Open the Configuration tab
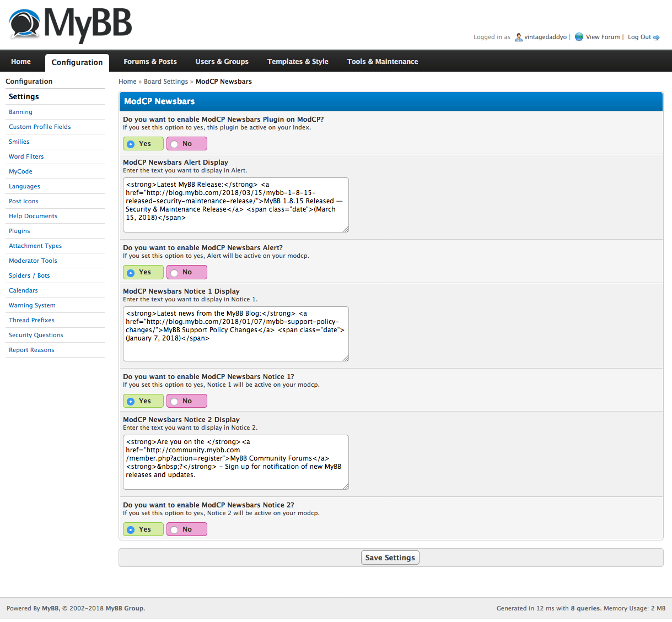 (77, 62)
